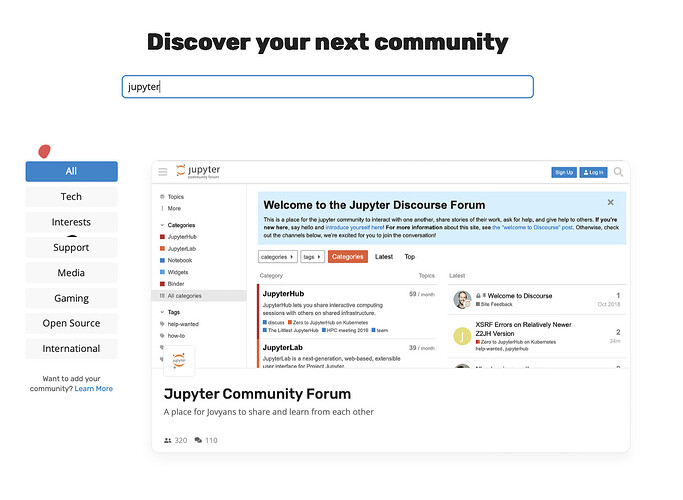
Task: Collapse the Categories sidebar section
Action: point(178,225)
